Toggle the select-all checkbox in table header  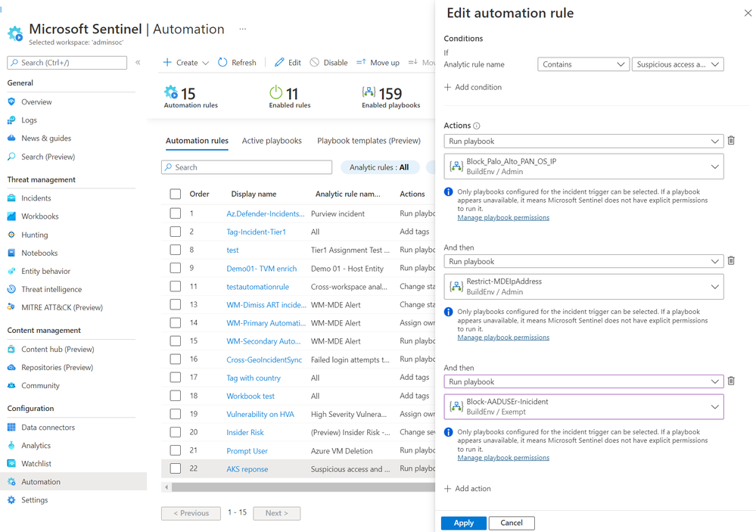pos(176,194)
